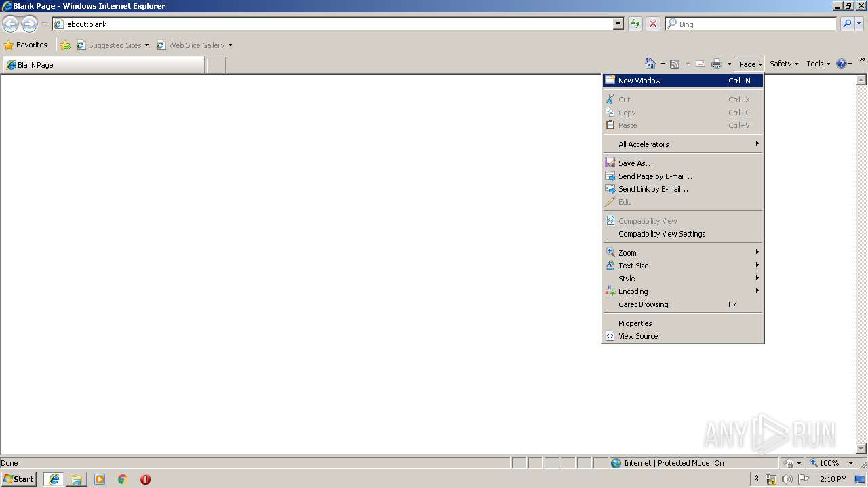
Task: Choose Properties in Page menu
Action: click(683, 323)
